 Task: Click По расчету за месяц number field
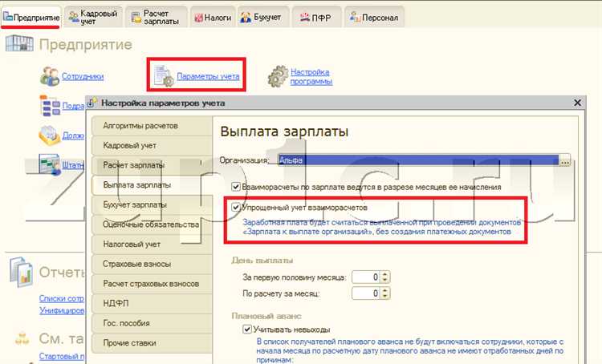(366, 293)
